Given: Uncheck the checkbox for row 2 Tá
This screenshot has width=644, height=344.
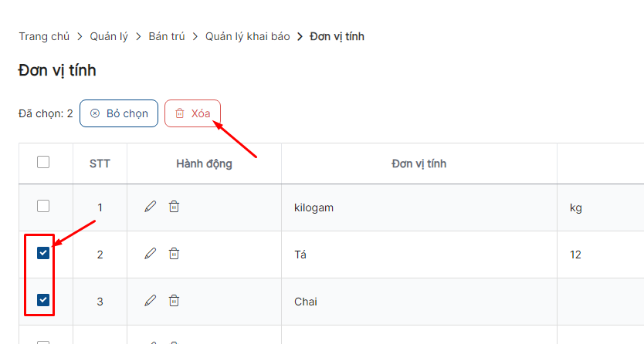Looking at the screenshot, I should tap(43, 253).
